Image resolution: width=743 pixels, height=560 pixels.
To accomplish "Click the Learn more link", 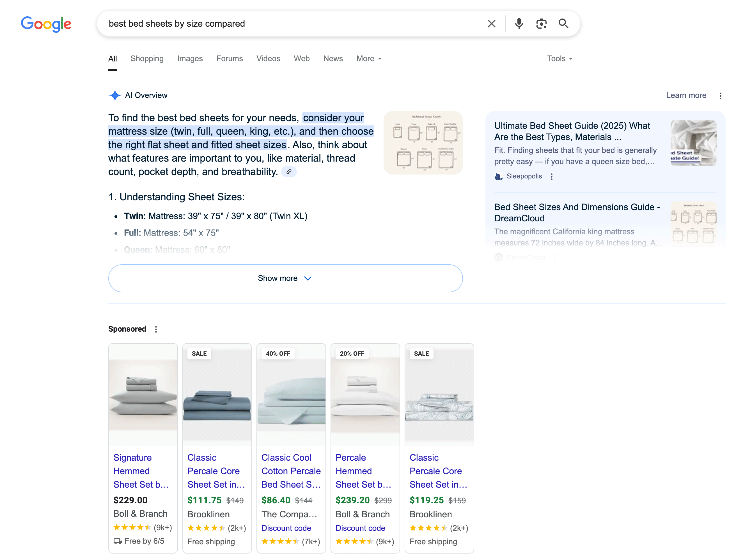I will click(x=686, y=95).
